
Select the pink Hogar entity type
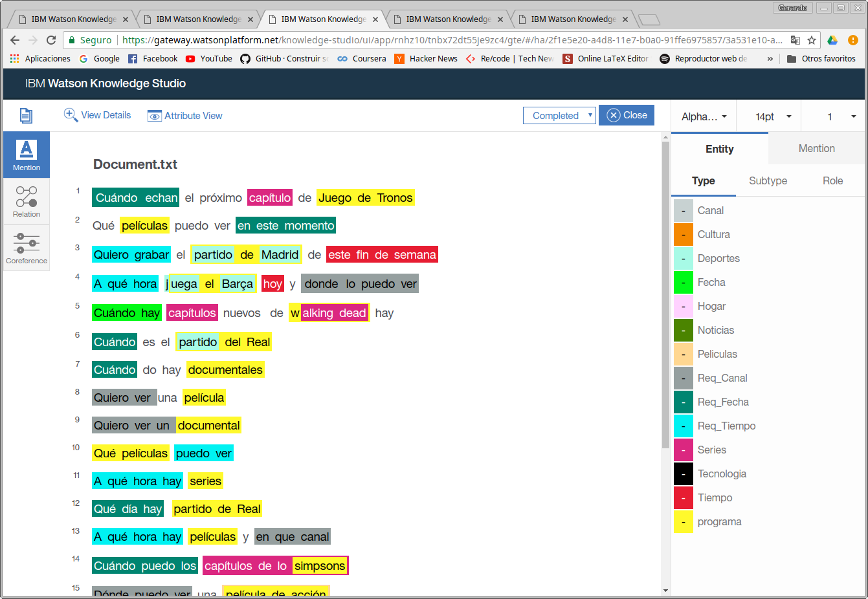tap(684, 306)
